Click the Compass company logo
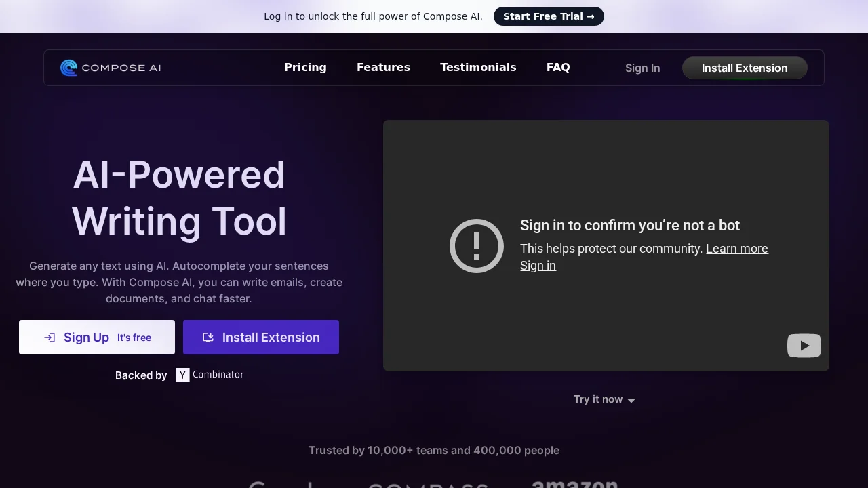The width and height of the screenshot is (868, 488). 427,485
